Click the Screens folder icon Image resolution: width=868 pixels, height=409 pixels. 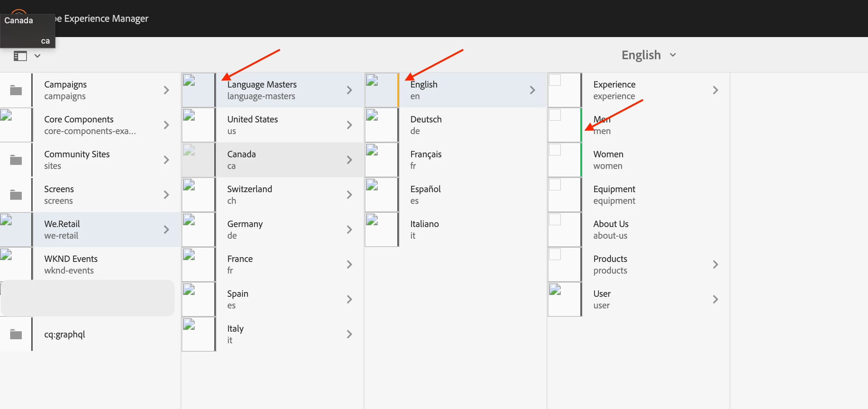(16, 195)
